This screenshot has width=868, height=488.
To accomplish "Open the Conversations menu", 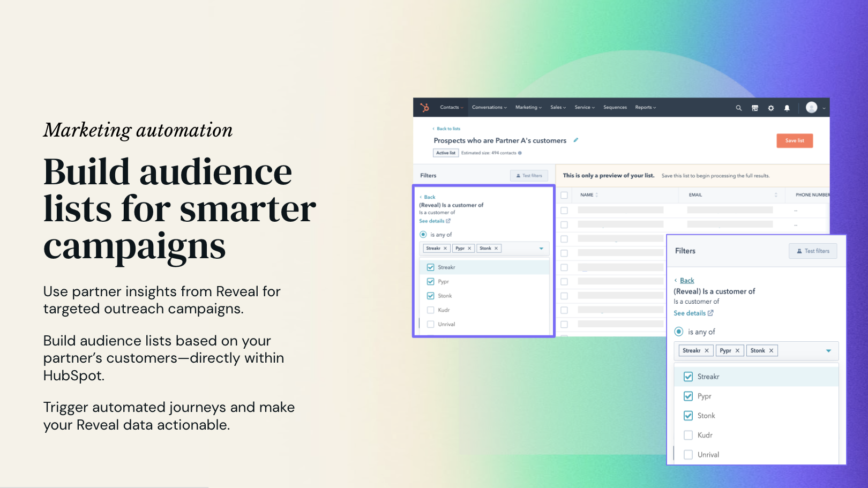I will (489, 108).
